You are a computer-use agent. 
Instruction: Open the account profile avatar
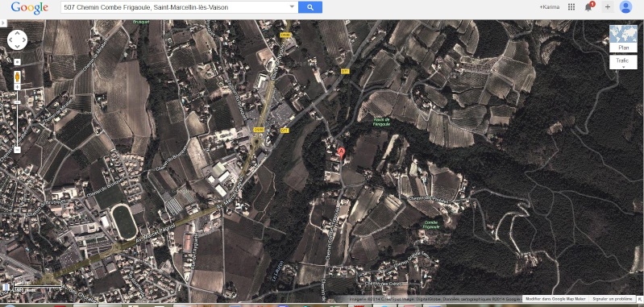pos(625,7)
